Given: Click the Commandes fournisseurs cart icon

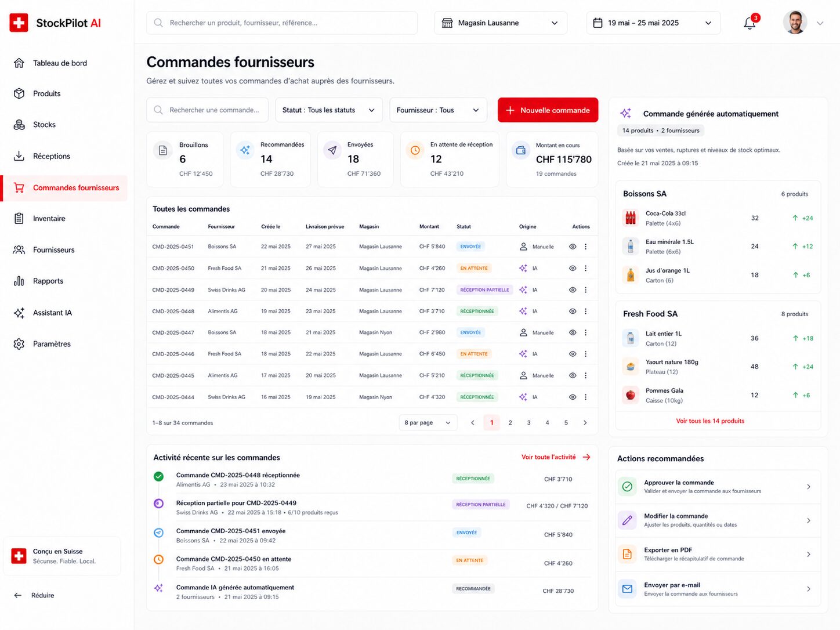Looking at the screenshot, I should tap(19, 188).
